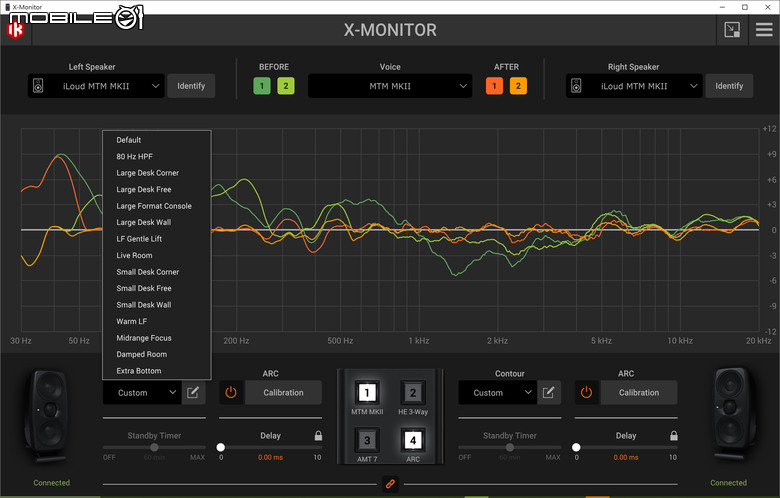This screenshot has width=780, height=498.
Task: Toggle the AFTER curve 1 orange button
Action: click(494, 86)
